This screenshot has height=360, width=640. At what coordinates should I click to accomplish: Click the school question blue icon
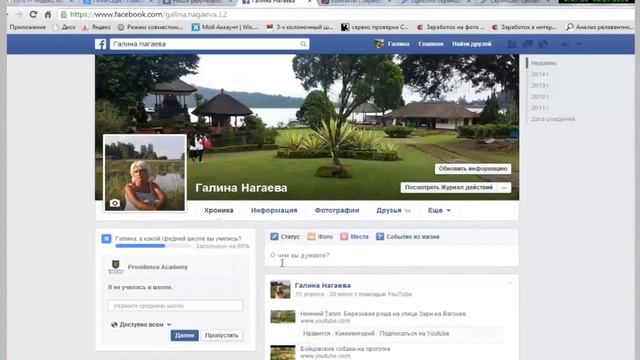[106, 239]
